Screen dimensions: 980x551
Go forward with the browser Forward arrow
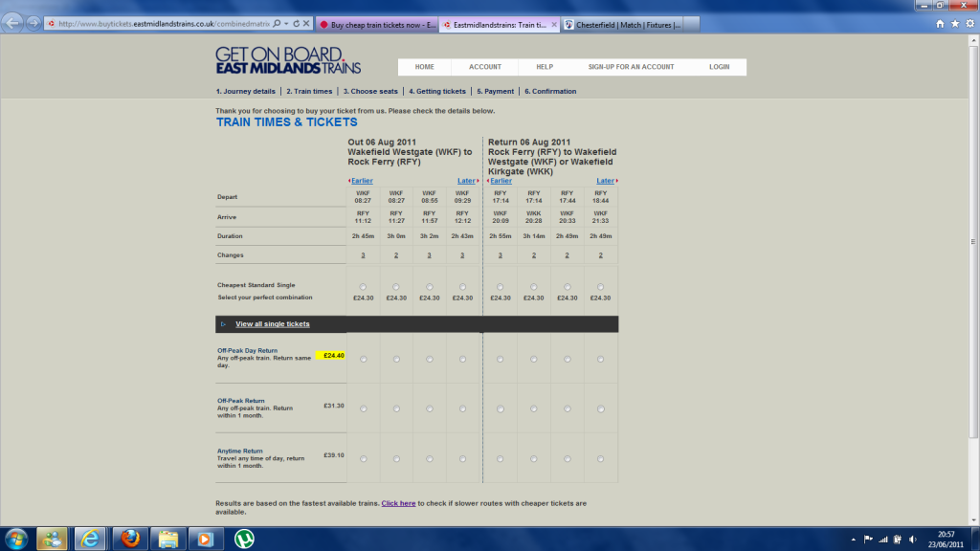click(x=33, y=24)
